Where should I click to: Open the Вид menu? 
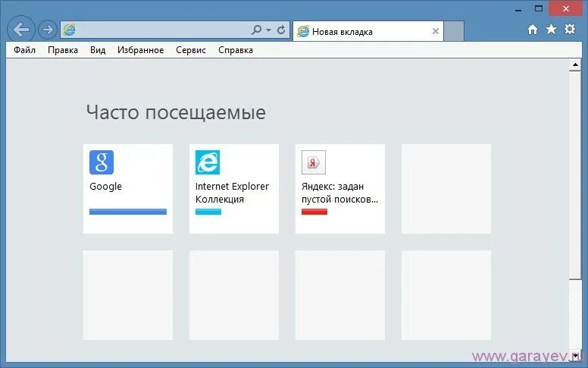(x=98, y=50)
